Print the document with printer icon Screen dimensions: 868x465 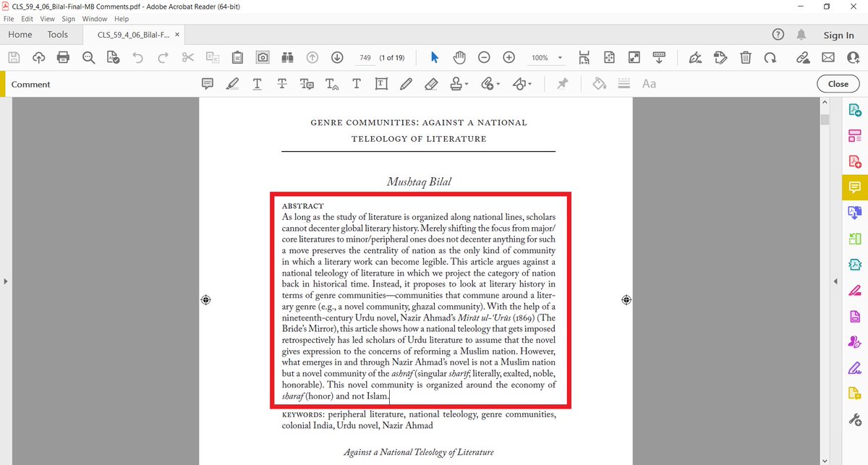pyautogui.click(x=64, y=58)
